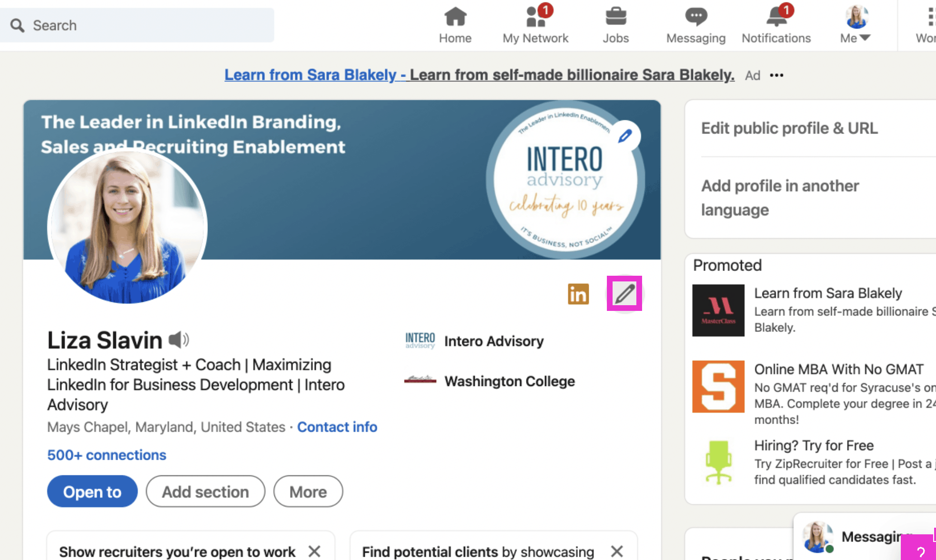Play the name pronunciation speaker icon

(x=179, y=339)
